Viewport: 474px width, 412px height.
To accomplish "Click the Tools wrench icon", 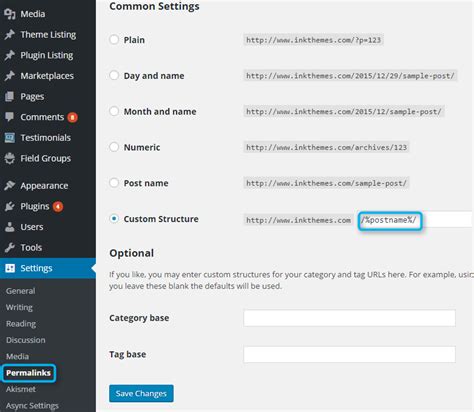I will coord(10,248).
